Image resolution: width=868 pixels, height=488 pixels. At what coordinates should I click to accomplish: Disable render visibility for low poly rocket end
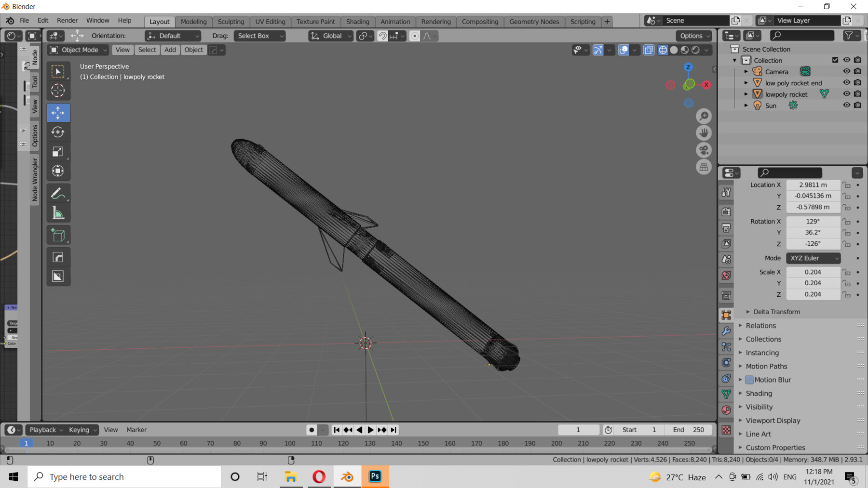(858, 82)
